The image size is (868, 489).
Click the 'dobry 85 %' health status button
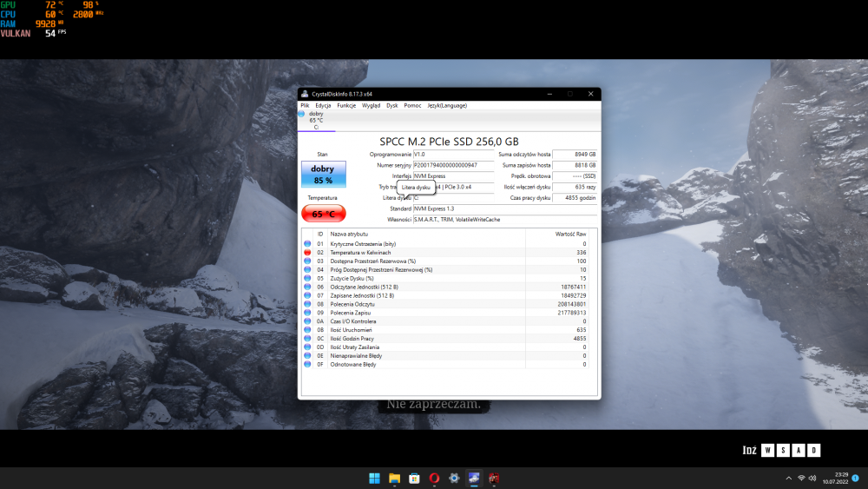click(x=323, y=175)
